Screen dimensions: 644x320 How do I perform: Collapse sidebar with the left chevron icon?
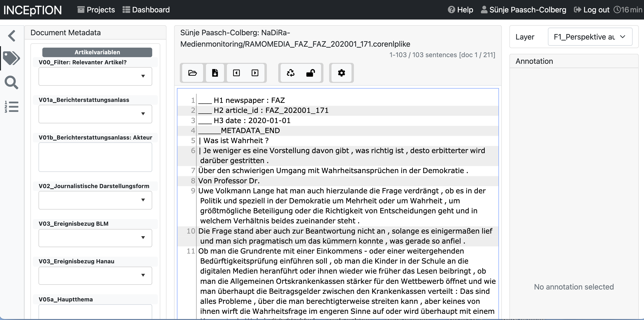point(12,35)
